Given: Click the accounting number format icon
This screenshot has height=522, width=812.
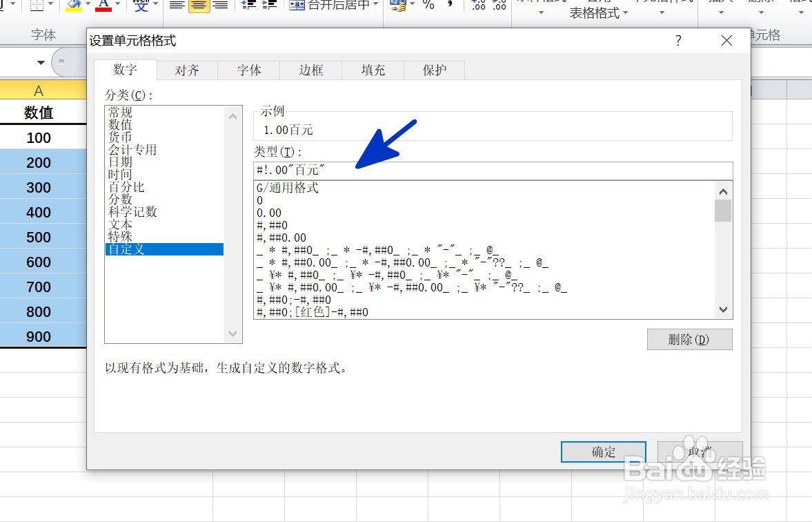Looking at the screenshot, I should tap(397, 6).
